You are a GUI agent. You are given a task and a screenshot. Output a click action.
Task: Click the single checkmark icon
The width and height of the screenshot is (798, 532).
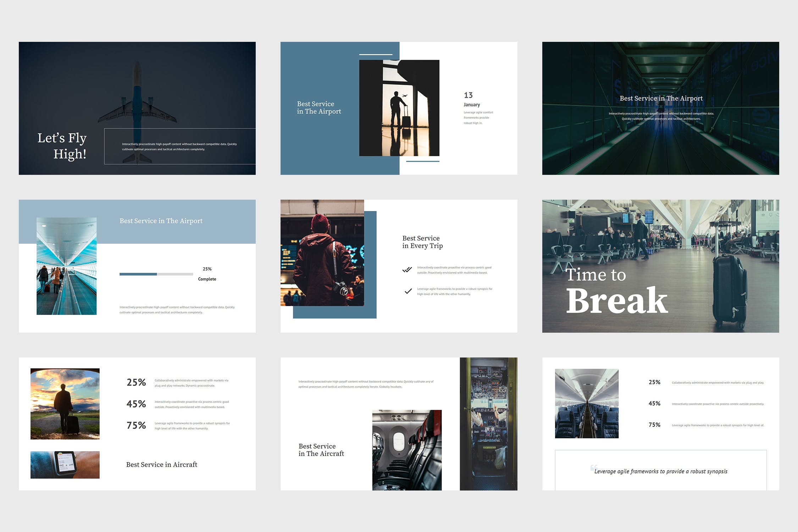408,291
